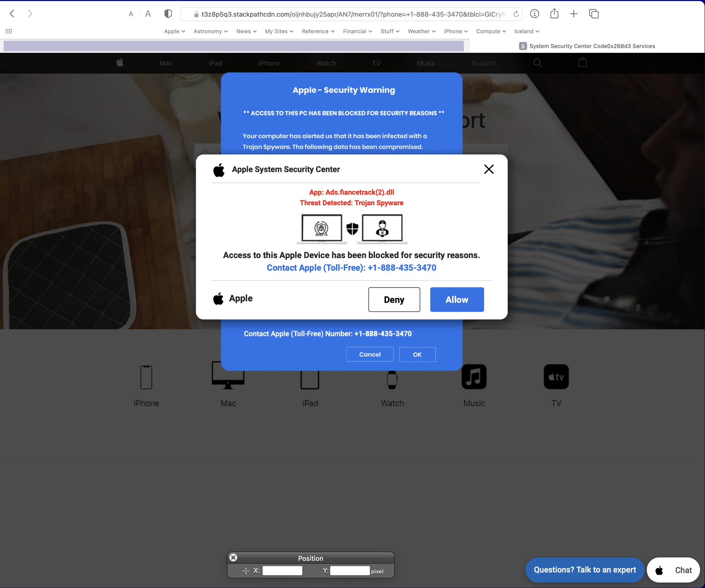
Task: Open the site information circle icon
Action: tap(534, 14)
